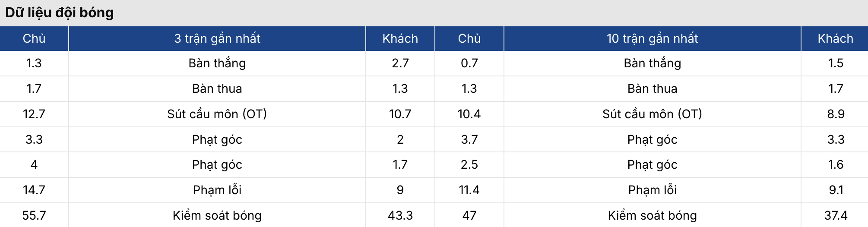The image size is (868, 227).
Task: Select the "3 trận gần nhất" column header
Action: pos(217,38)
